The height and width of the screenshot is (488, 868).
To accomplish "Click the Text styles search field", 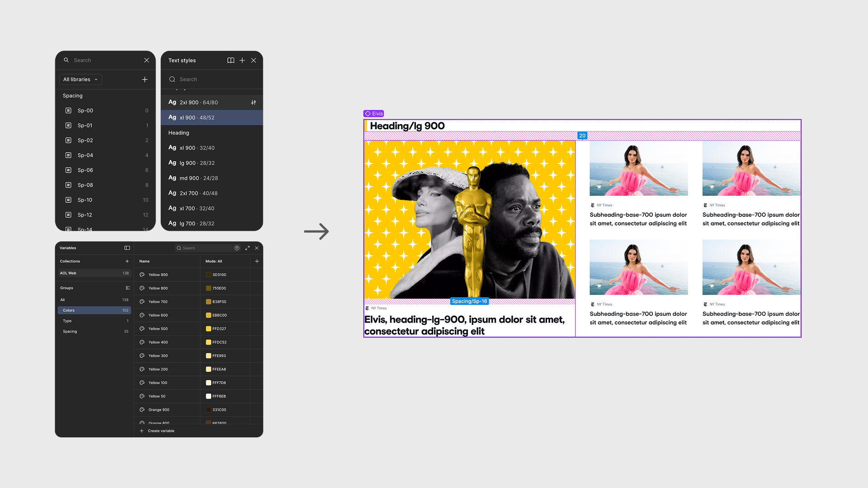I will click(x=212, y=80).
